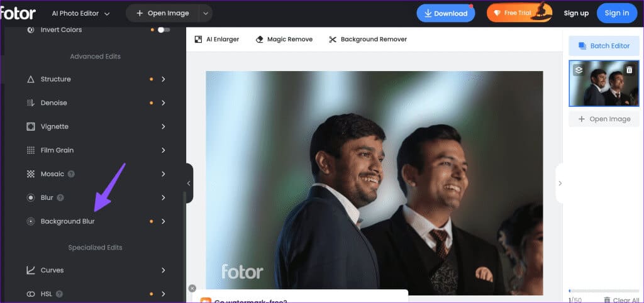The image size is (644, 303).
Task: Click the Download button
Action: click(446, 13)
